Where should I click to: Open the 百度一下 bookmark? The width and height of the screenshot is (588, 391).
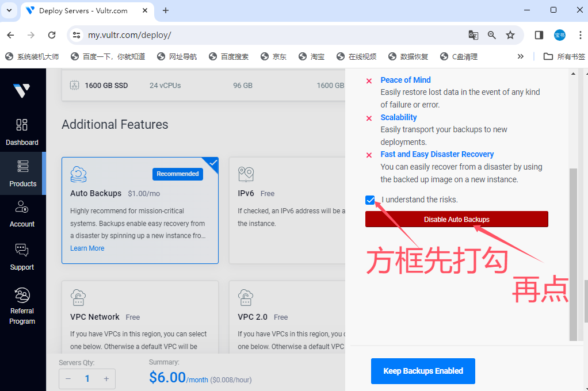[108, 56]
